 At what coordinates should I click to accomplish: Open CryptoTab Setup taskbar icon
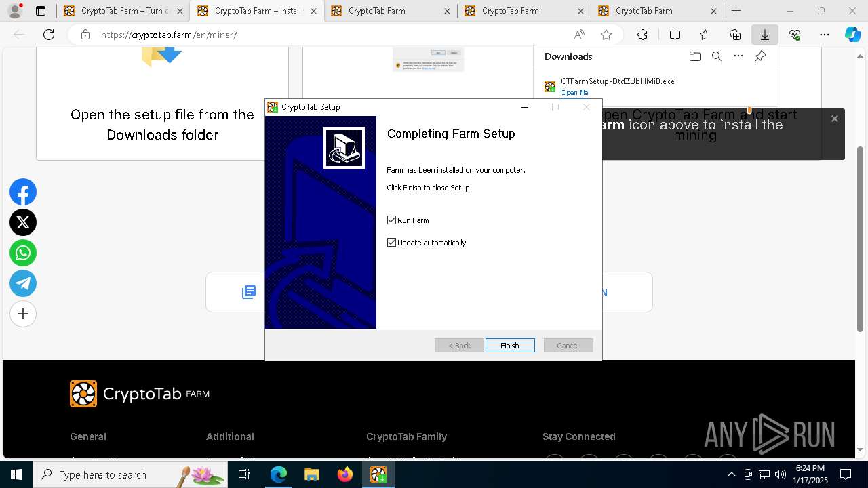click(x=378, y=474)
